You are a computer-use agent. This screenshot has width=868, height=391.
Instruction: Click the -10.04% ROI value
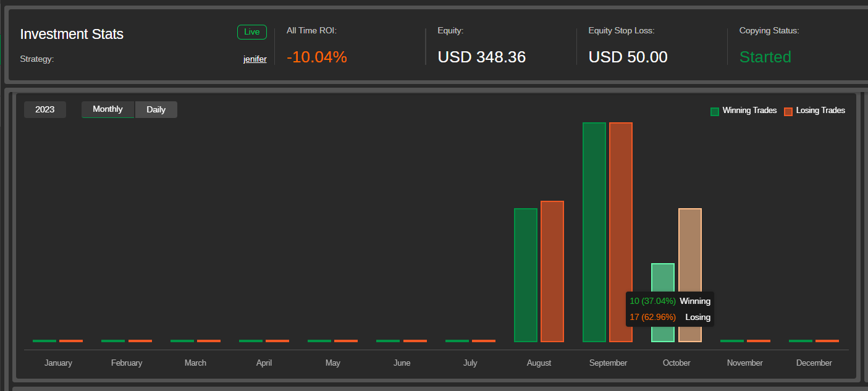pyautogui.click(x=317, y=57)
